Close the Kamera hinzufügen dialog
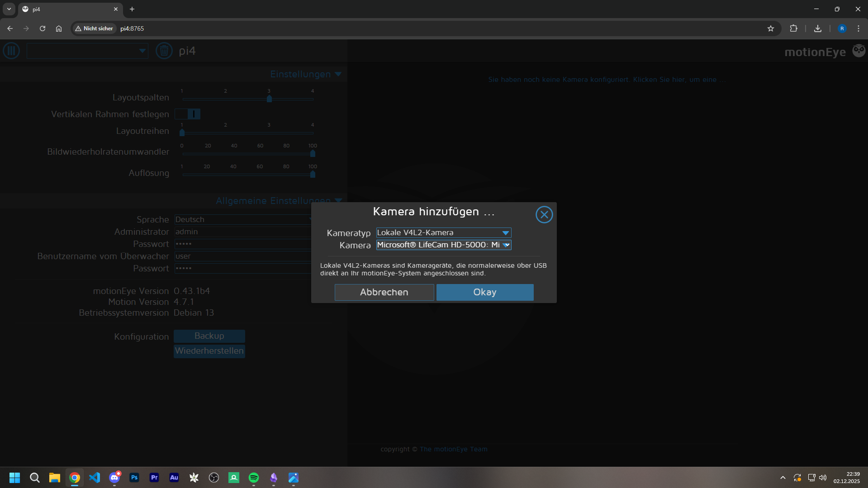 point(544,215)
